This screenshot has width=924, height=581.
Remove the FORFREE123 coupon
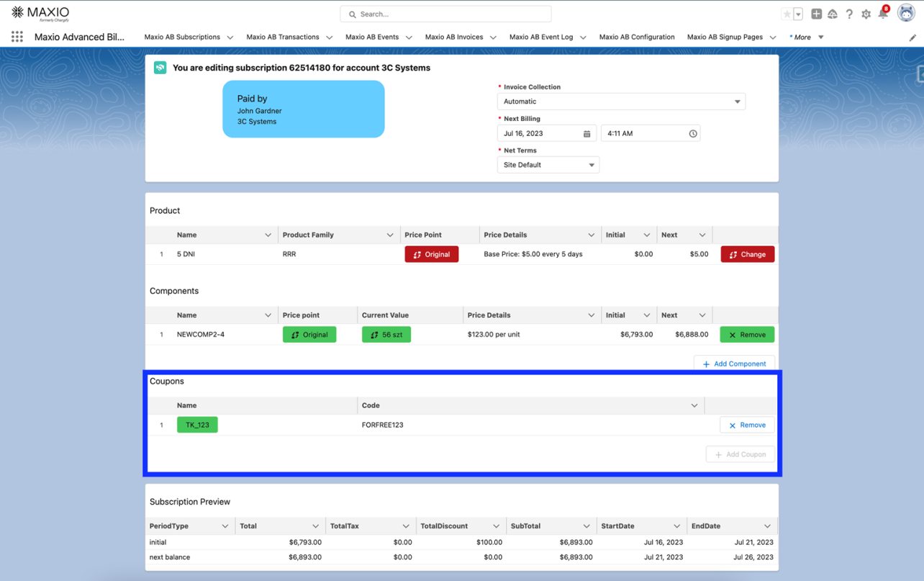tap(747, 425)
